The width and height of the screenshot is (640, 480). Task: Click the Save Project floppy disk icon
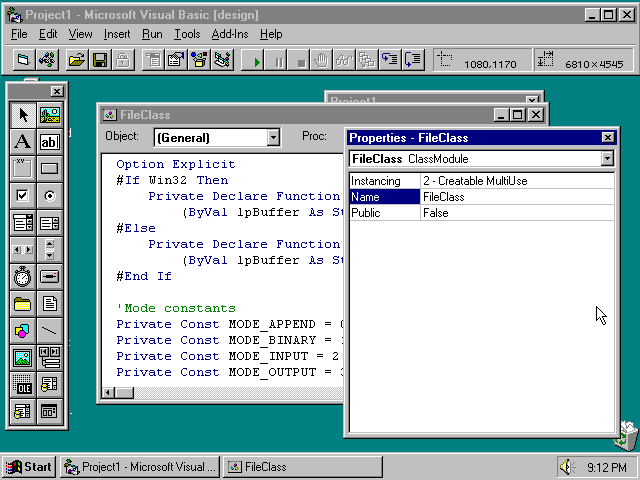click(x=100, y=61)
